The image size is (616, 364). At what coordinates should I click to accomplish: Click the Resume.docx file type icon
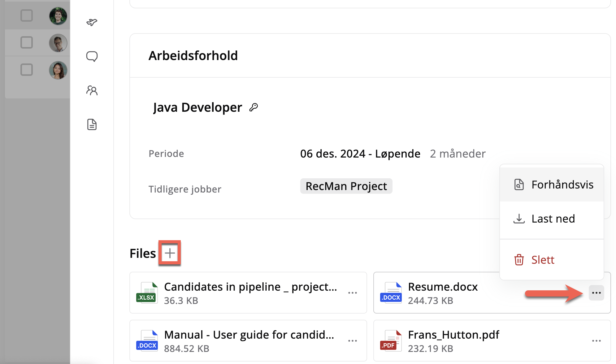(x=391, y=293)
